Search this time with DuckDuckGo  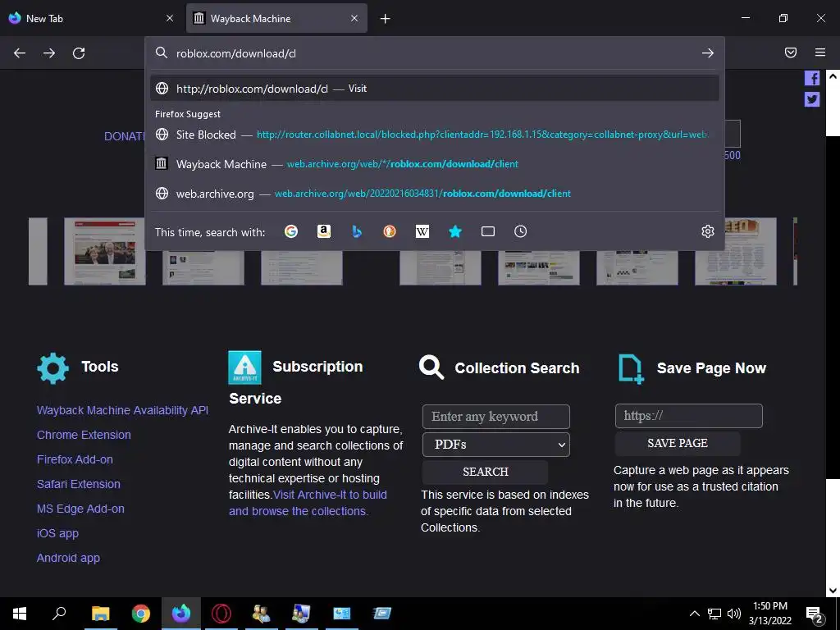(390, 231)
